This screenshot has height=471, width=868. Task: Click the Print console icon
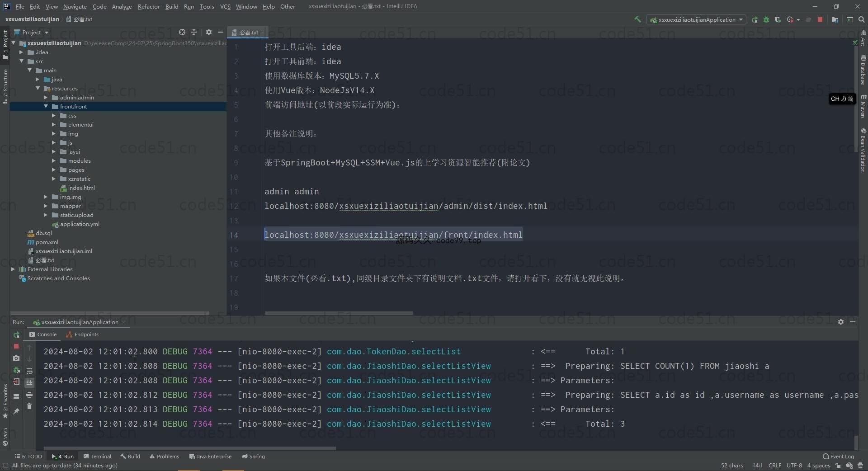29,395
